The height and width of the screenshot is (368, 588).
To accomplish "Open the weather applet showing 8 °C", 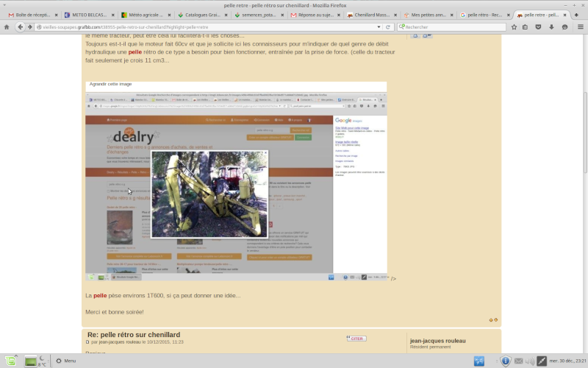I will 42,361.
